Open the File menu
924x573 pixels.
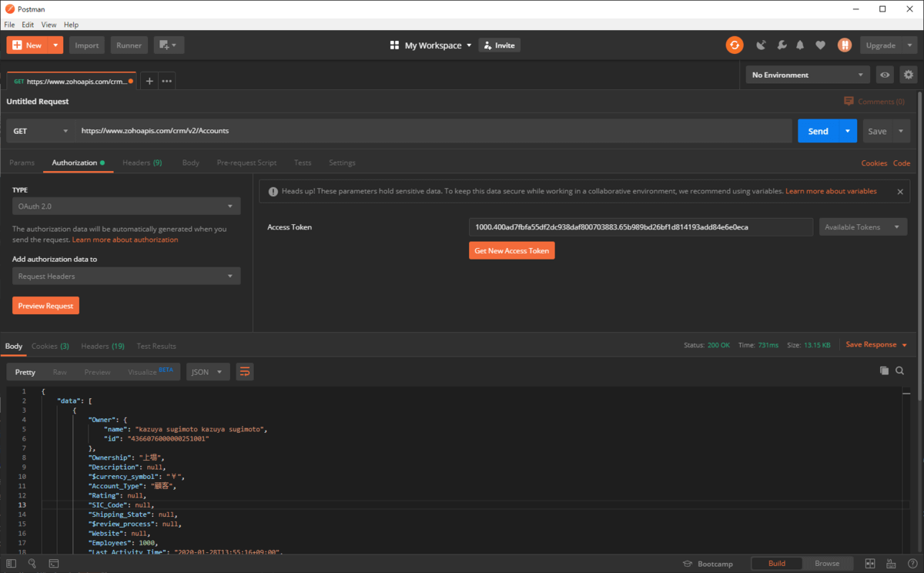pyautogui.click(x=9, y=25)
